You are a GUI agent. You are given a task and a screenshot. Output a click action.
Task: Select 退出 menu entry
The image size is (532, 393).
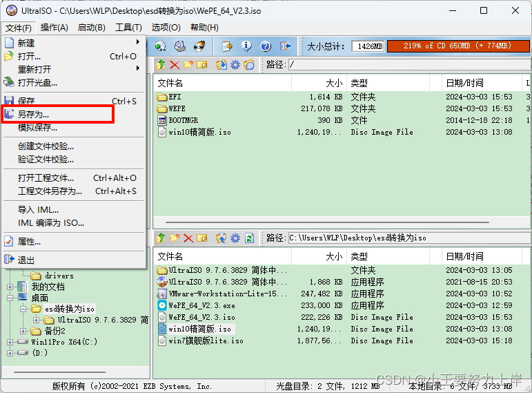click(x=73, y=260)
